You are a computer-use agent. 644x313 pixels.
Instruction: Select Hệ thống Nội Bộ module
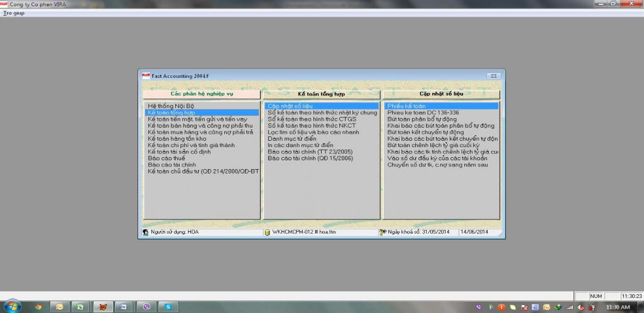pyautogui.click(x=171, y=106)
